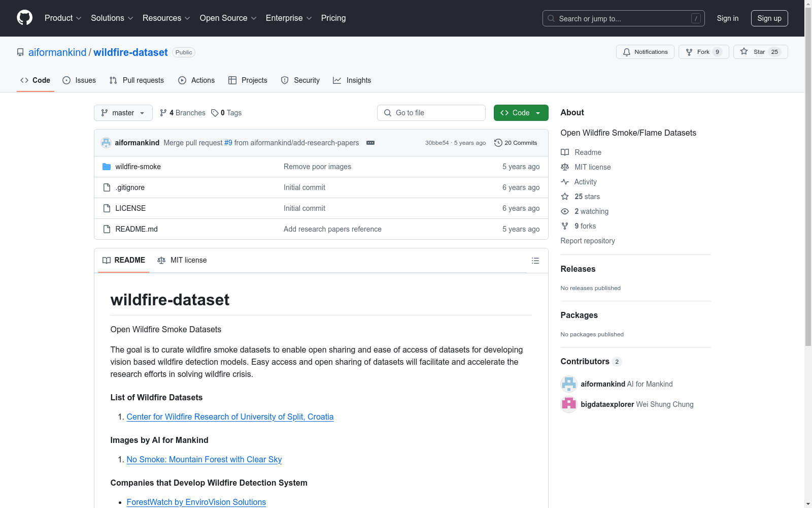Open 'Add research papers reference' commit message
Image resolution: width=812 pixels, height=508 pixels.
click(x=332, y=229)
